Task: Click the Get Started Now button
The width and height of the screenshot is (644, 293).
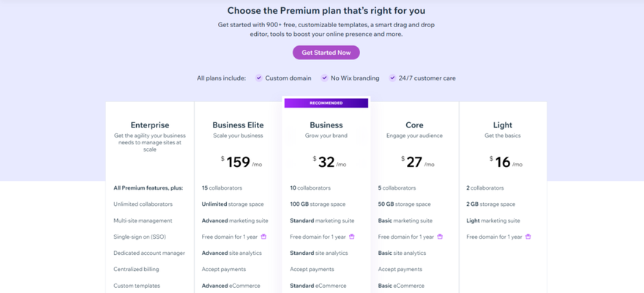Action: click(326, 53)
